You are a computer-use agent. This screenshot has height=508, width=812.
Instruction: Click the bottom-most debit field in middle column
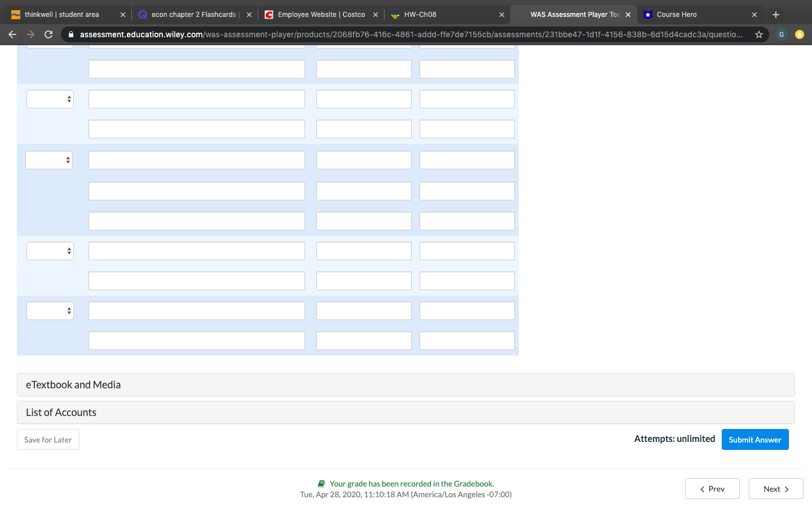pos(364,341)
